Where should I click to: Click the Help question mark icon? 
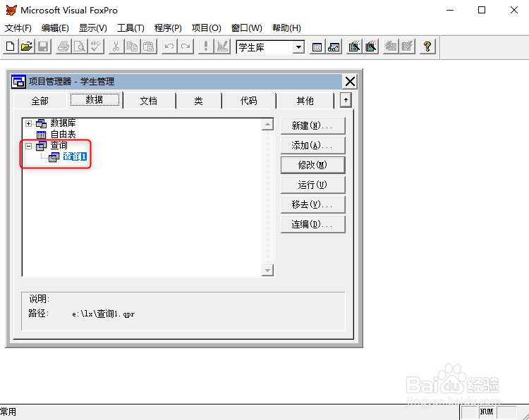[427, 47]
